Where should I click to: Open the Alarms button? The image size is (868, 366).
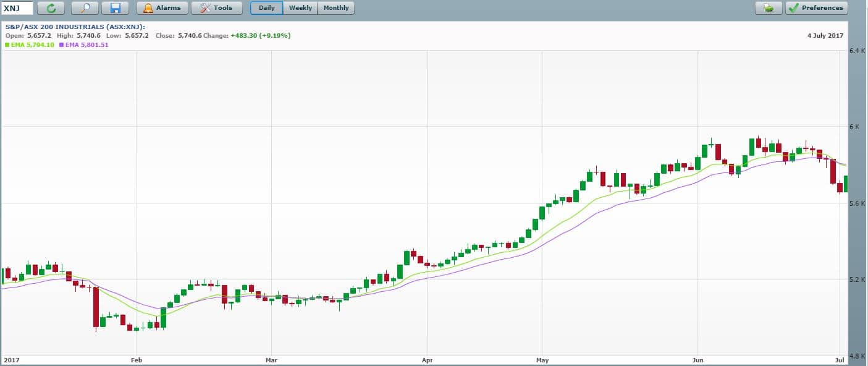[162, 8]
